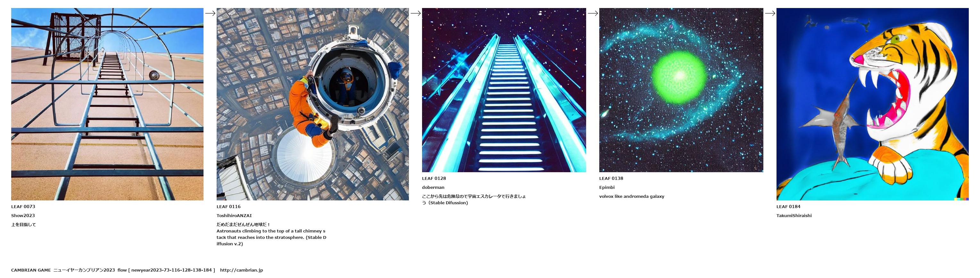Click the LEAF 0116 label
Screen dimensions: 980x278
pyautogui.click(x=228, y=206)
